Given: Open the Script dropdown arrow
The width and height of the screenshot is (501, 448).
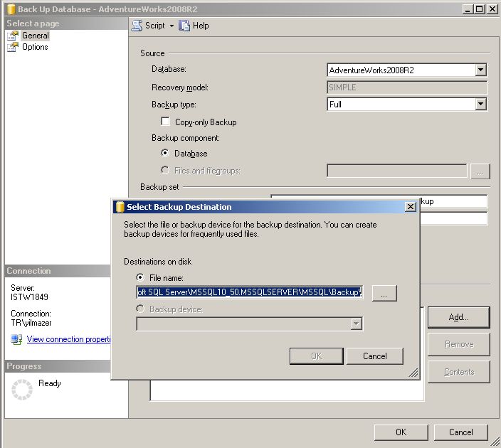Looking at the screenshot, I should 172,26.
